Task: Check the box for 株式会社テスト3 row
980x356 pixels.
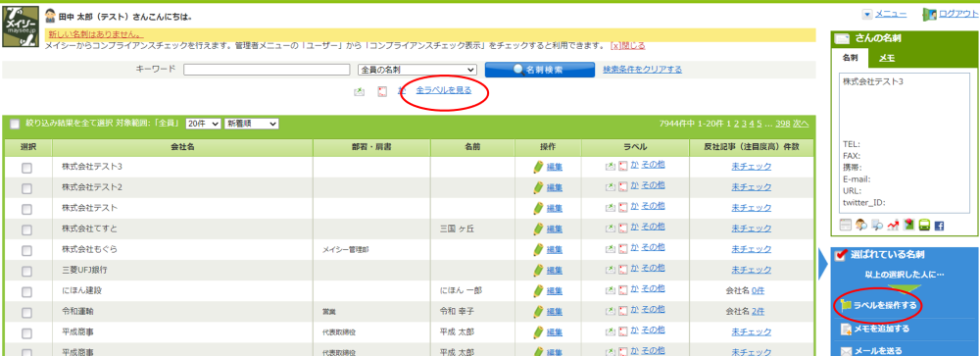Action: click(26, 168)
